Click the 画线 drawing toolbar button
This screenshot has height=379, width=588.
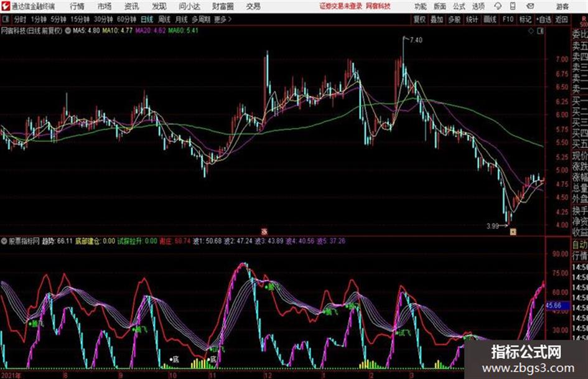coord(490,19)
